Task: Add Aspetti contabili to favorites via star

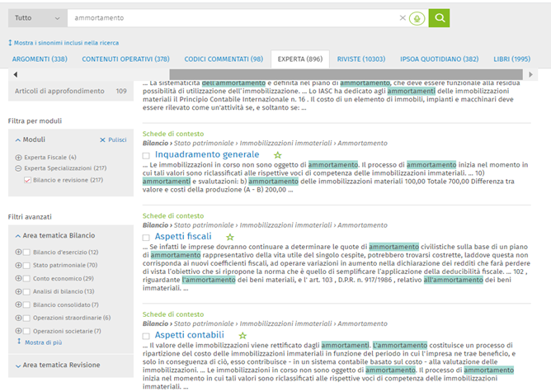Action: coord(243,336)
